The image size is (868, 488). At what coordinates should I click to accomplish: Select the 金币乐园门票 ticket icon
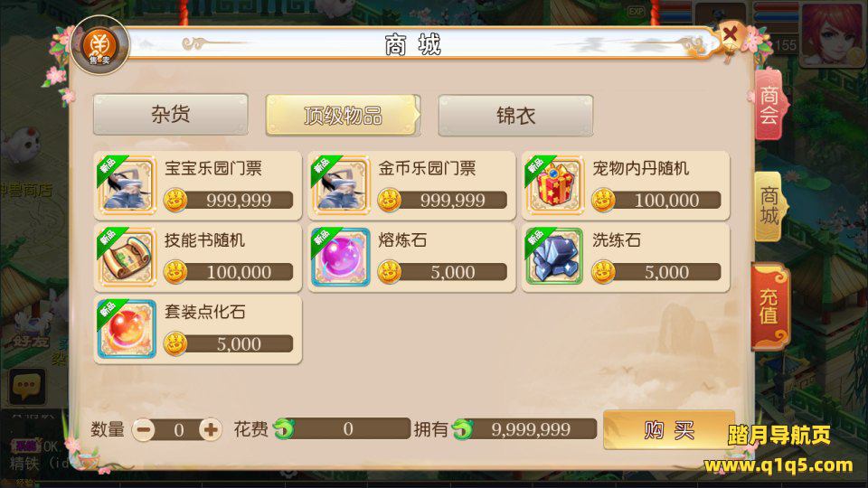pyautogui.click(x=341, y=185)
